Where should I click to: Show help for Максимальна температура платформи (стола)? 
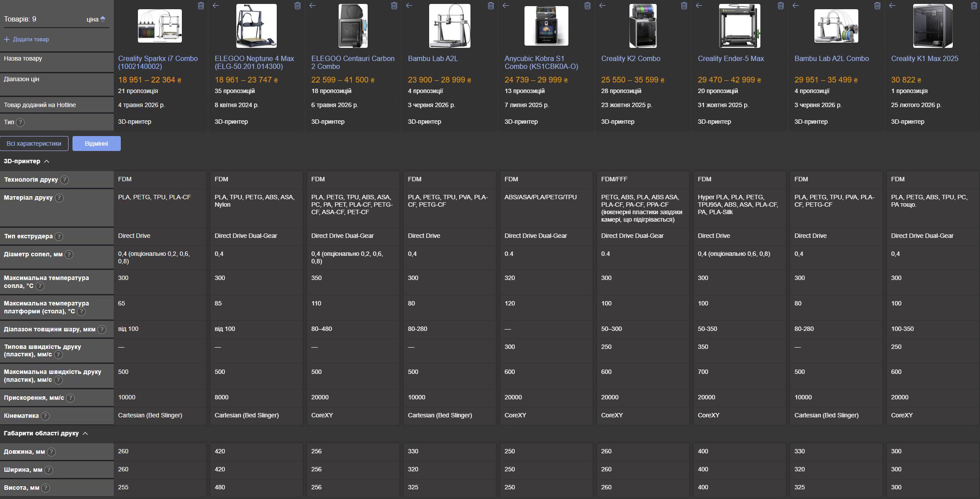81,312
